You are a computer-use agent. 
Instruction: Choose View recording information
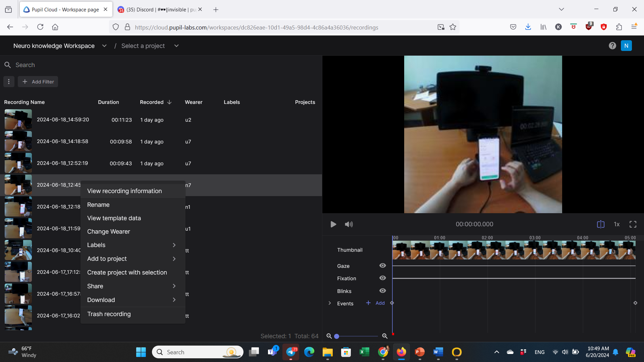(x=133, y=191)
